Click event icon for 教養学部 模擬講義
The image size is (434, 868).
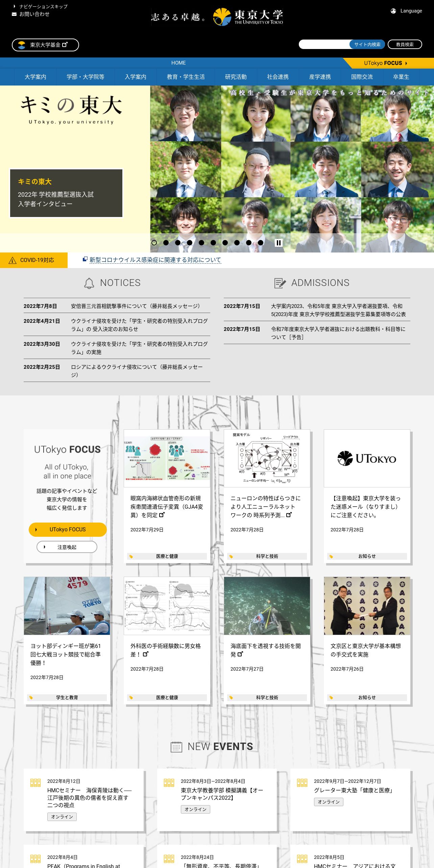169,783
